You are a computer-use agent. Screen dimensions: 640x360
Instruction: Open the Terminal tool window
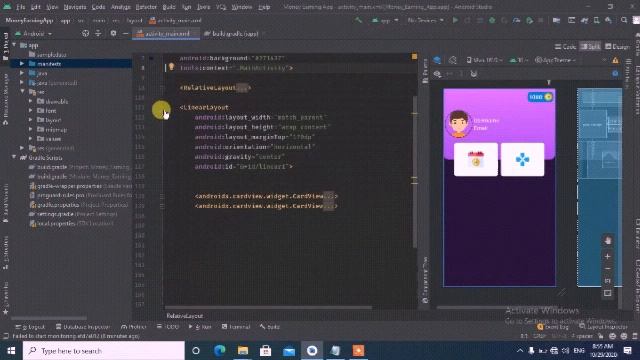(236, 327)
